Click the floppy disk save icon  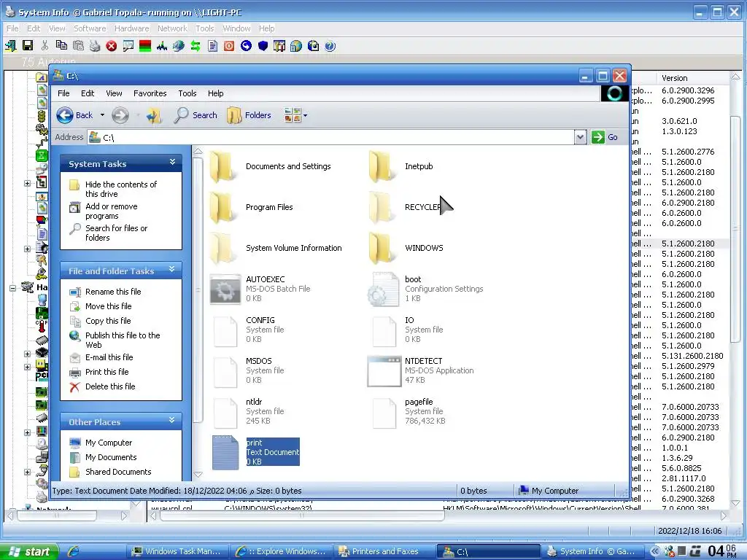coord(28,46)
